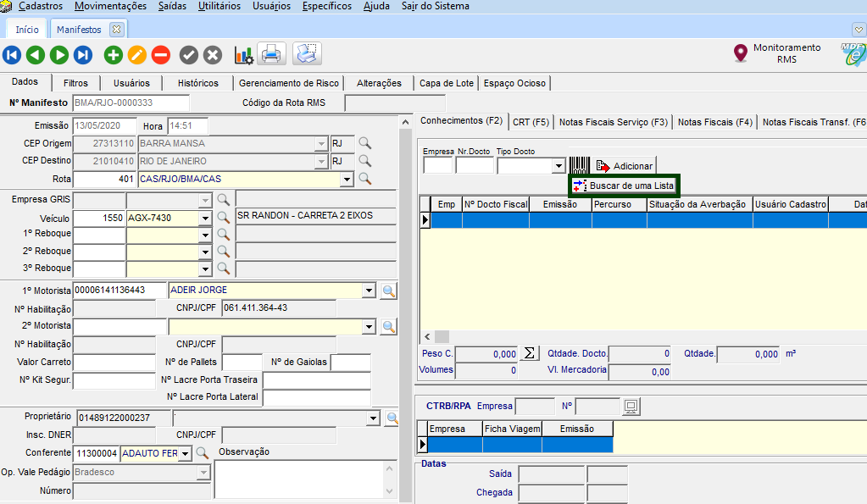The height and width of the screenshot is (504, 867).
Task: Open the bar chart report icon
Action: 244,56
